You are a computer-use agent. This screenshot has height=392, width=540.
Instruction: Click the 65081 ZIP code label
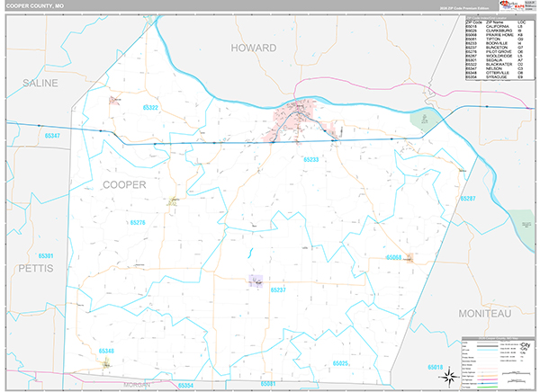pos(268,384)
